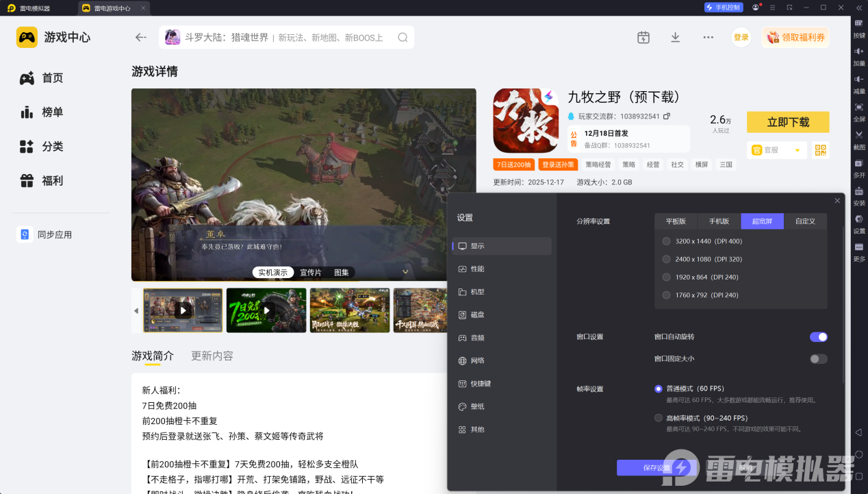Switch to 手机版 resolution tab
Image resolution: width=868 pixels, height=494 pixels.
pos(719,221)
